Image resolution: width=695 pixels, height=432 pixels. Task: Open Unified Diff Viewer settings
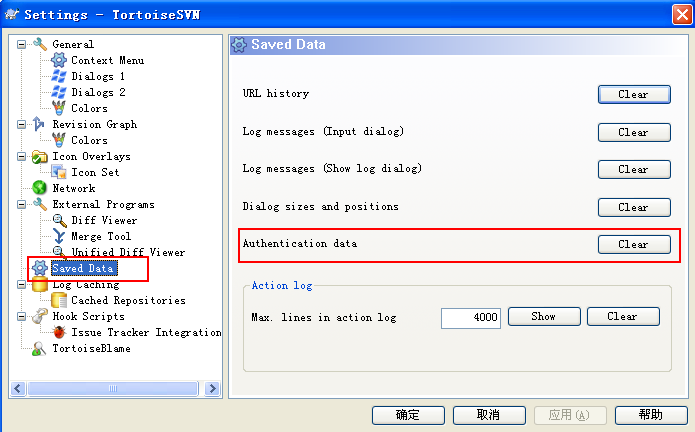pos(128,252)
